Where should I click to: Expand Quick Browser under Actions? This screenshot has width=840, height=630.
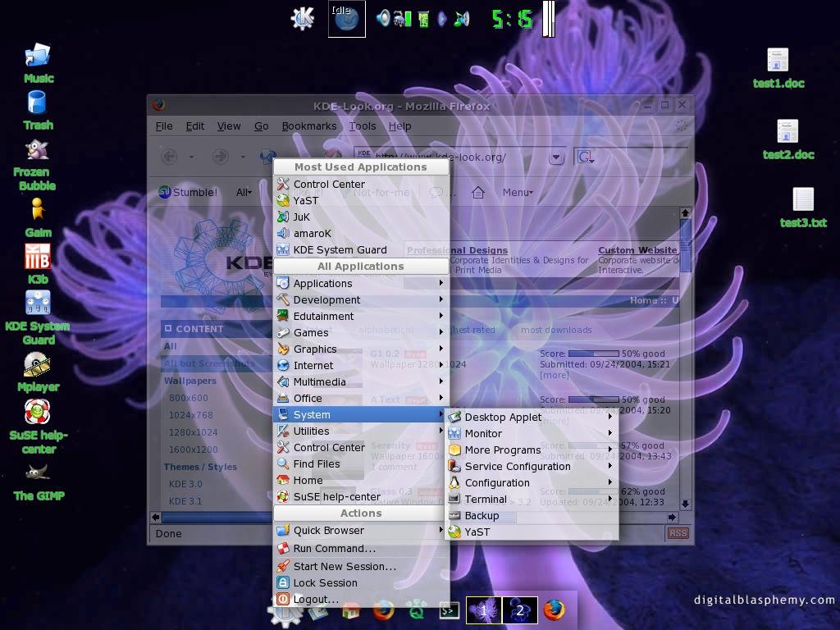(x=361, y=531)
